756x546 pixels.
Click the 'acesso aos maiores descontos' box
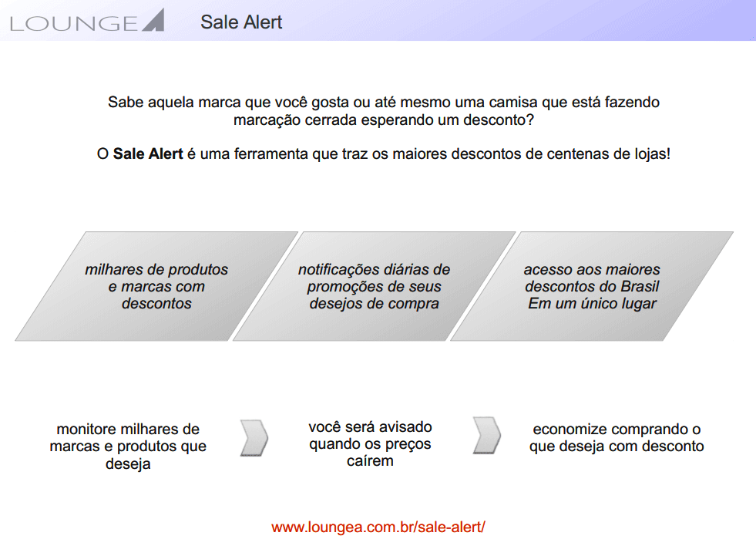click(x=592, y=287)
